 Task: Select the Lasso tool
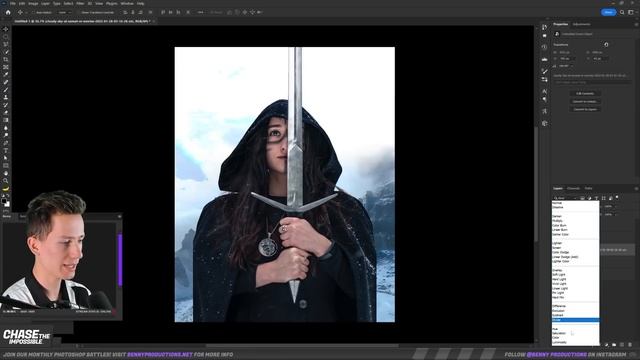coord(6,44)
